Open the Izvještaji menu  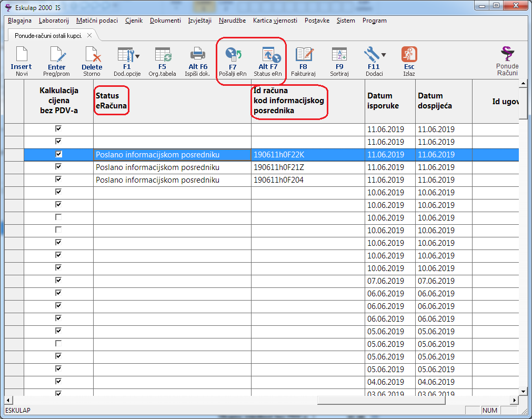point(200,21)
